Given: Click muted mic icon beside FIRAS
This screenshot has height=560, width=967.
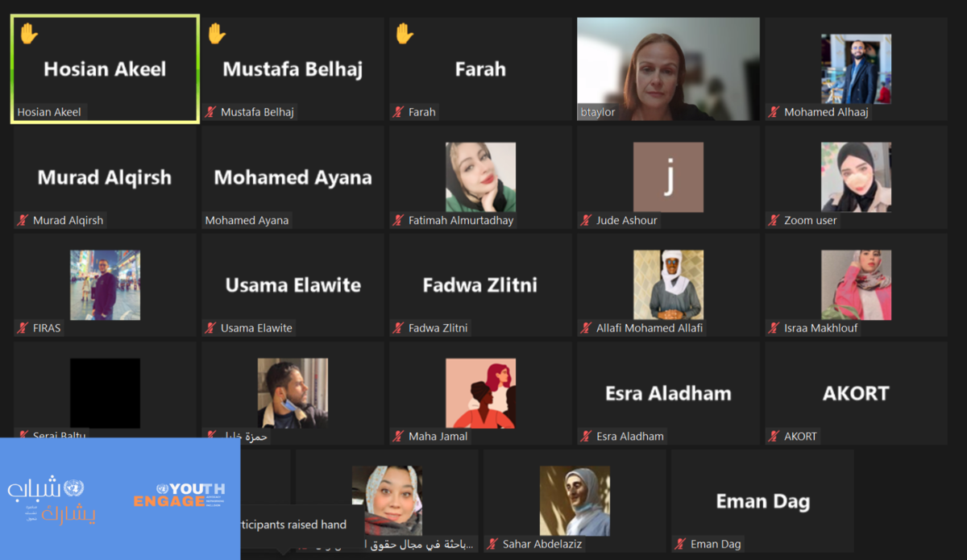Looking at the screenshot, I should coord(23,328).
